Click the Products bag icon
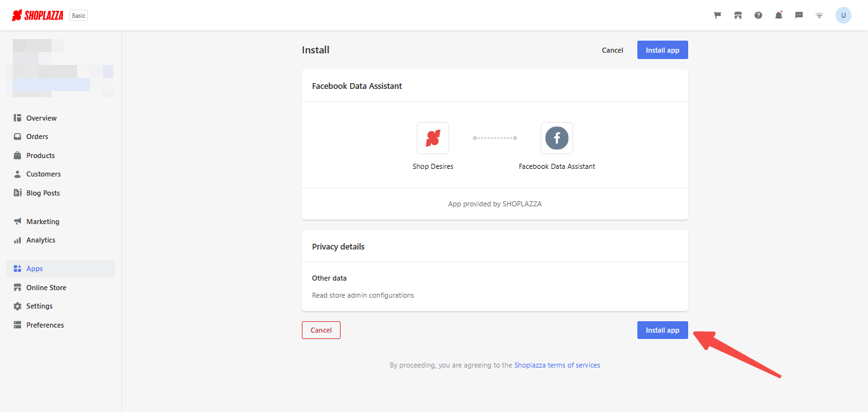Image resolution: width=868 pixels, height=412 pixels. (x=18, y=156)
